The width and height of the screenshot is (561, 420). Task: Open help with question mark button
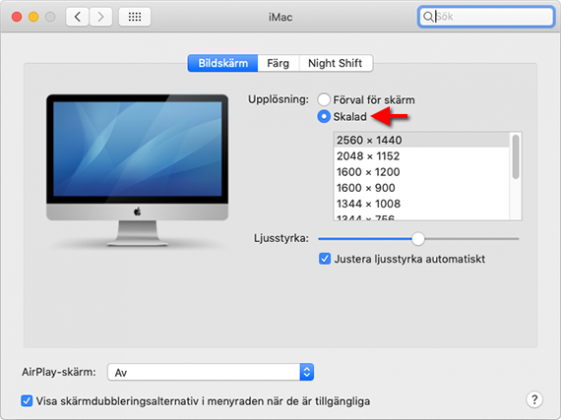[534, 399]
